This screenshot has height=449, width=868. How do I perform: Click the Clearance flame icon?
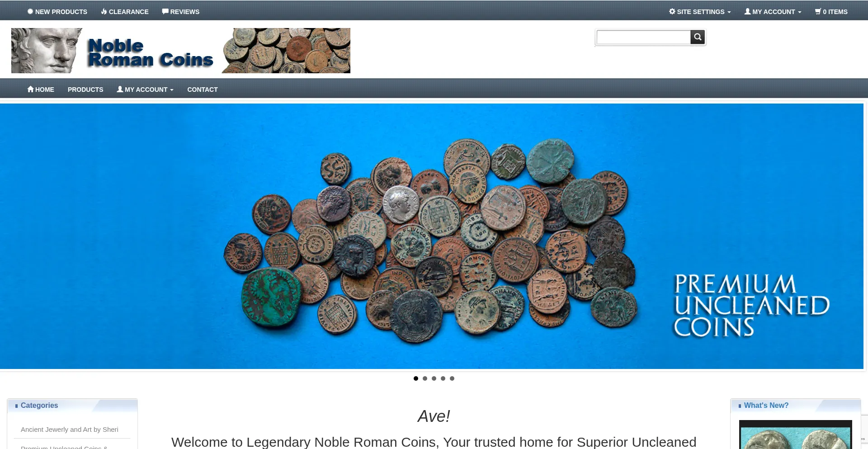[104, 12]
